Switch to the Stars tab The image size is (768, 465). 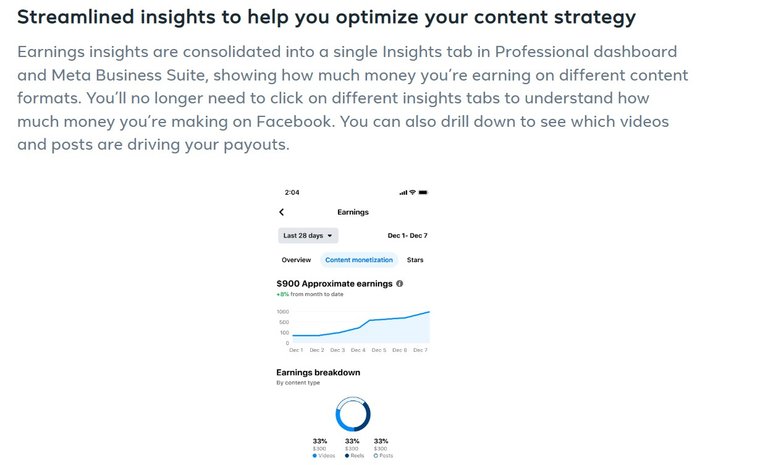415,260
